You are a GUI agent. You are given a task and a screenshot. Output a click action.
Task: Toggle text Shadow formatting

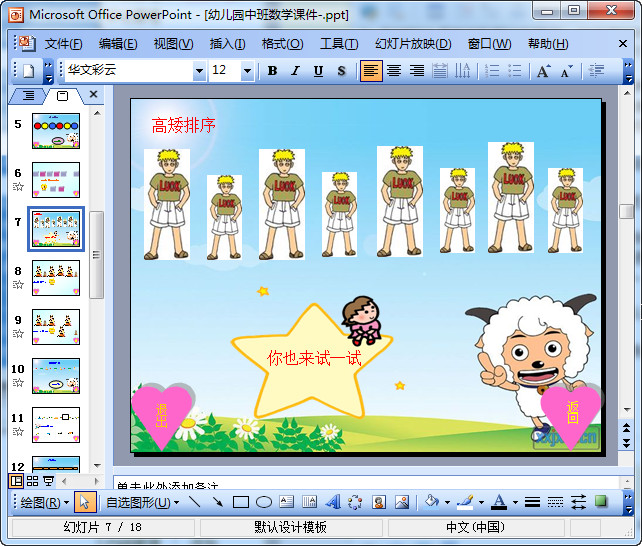tap(341, 71)
